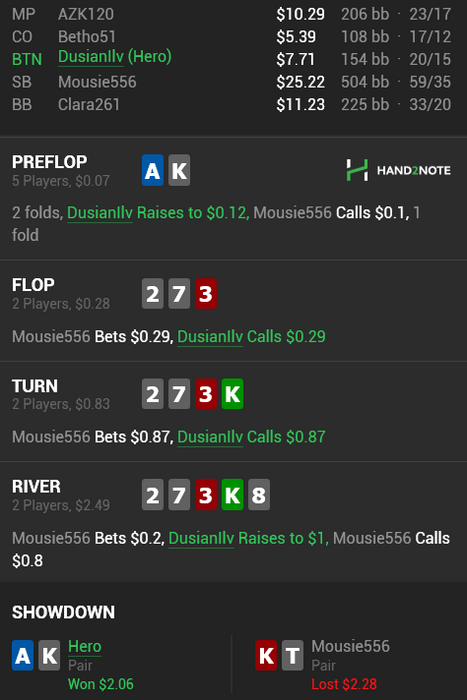The width and height of the screenshot is (467, 700).
Task: Click the red 3 card on flop
Action: (x=206, y=293)
